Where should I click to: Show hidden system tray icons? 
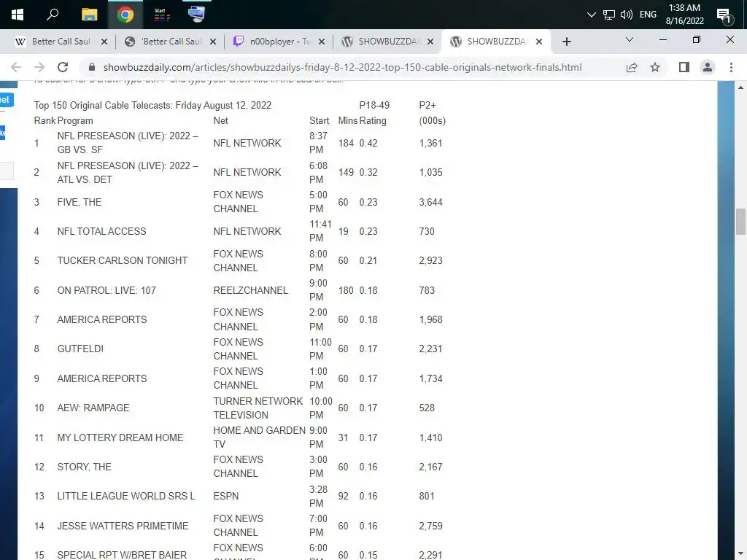coord(591,15)
